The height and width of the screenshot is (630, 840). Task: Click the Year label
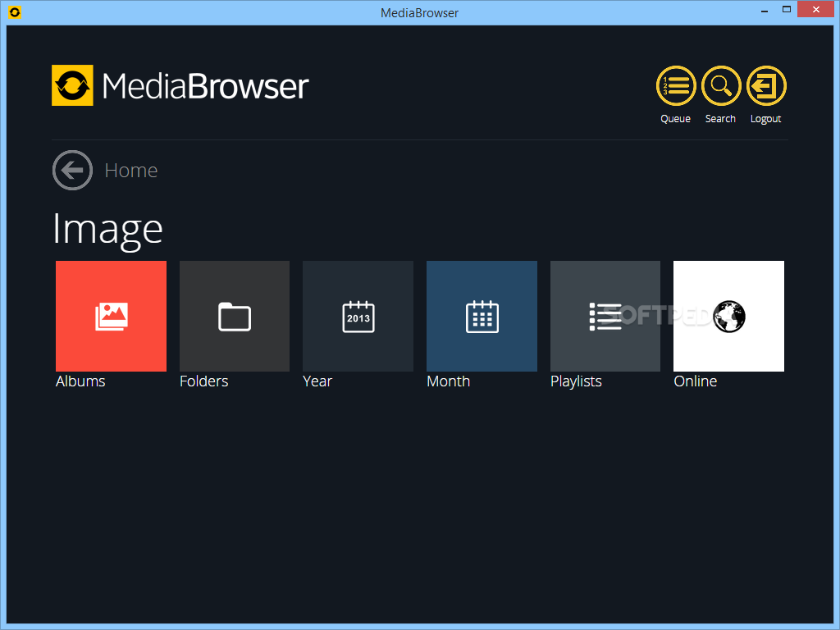(317, 381)
